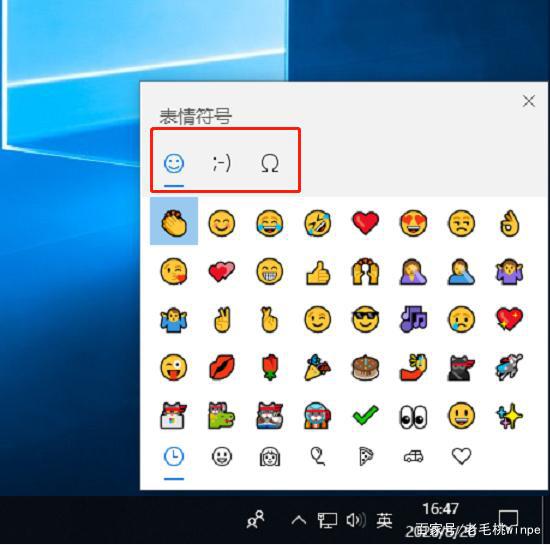This screenshot has height=545, width=550.
Task: Insert the woman facepalming emoji
Action: (x=414, y=271)
